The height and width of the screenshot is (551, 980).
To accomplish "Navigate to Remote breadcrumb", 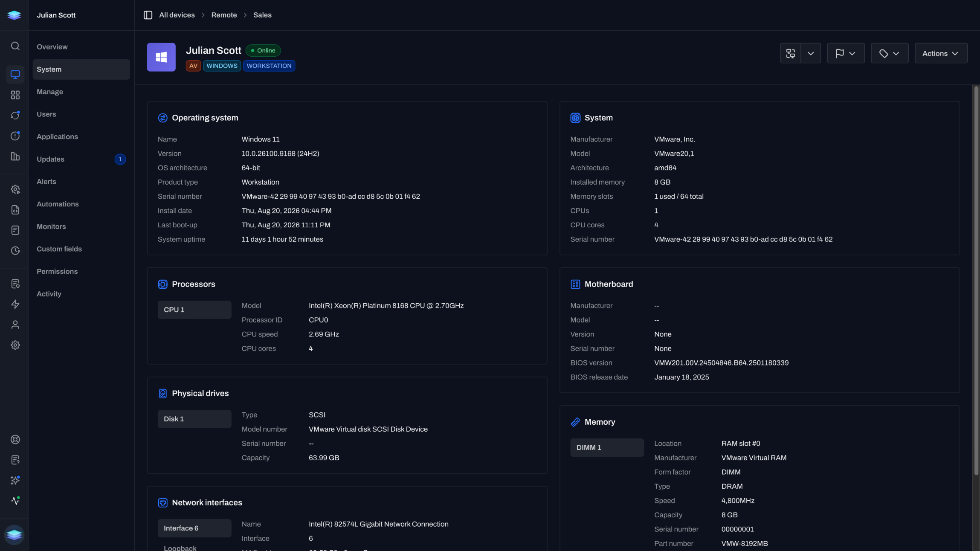I will (x=224, y=15).
